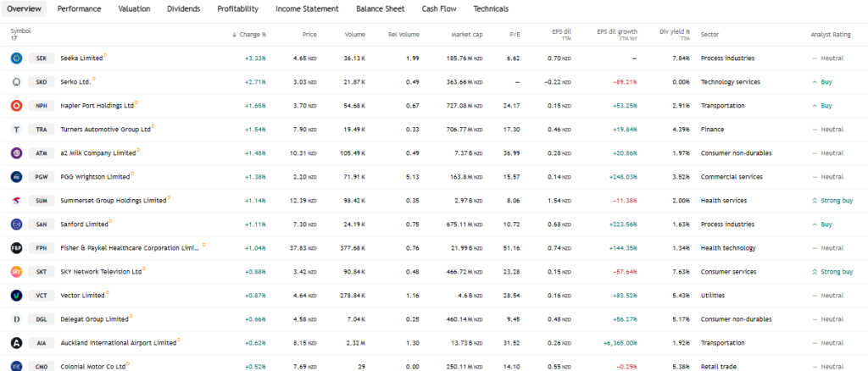This screenshot has height=371, width=868.
Task: Click Colonial Motor's Retail trade sector cell
Action: (719, 366)
